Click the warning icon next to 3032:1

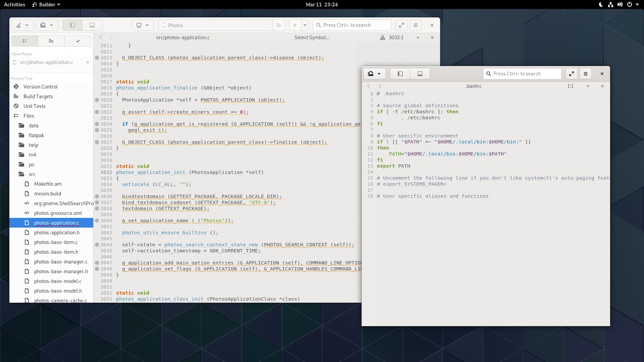382,37
